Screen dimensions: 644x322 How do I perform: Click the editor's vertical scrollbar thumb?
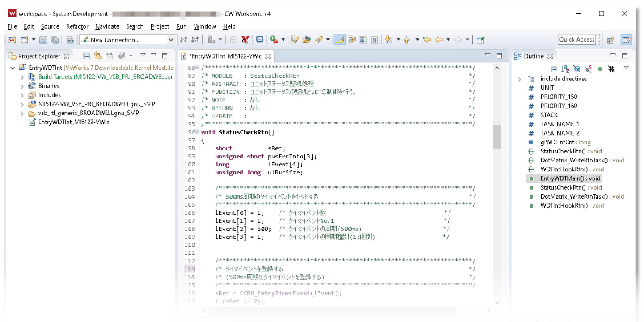pos(496,136)
